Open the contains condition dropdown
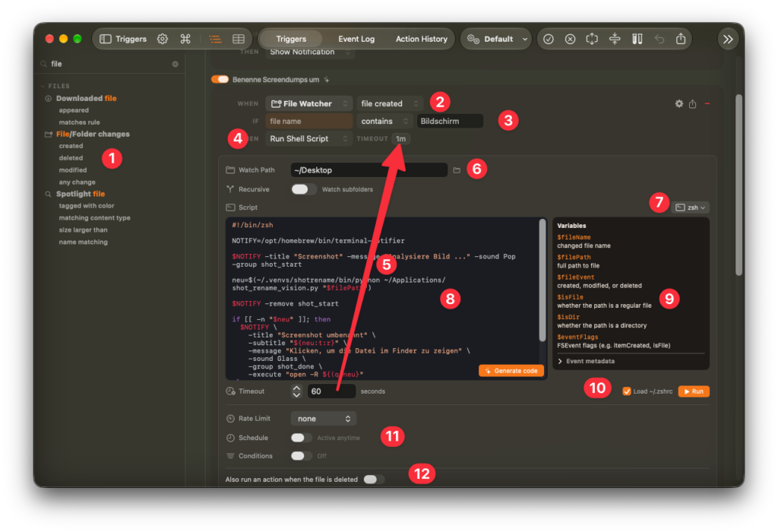 [x=384, y=121]
